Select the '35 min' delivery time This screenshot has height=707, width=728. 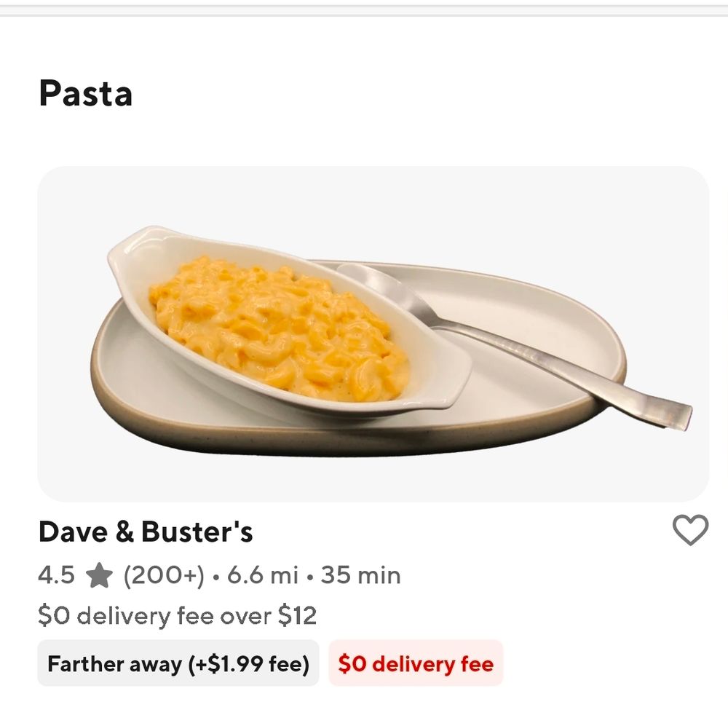point(362,574)
